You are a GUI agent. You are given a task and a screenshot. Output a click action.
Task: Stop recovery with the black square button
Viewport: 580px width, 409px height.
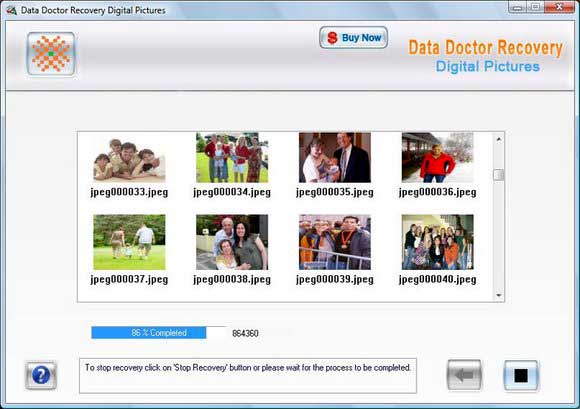[x=521, y=375]
